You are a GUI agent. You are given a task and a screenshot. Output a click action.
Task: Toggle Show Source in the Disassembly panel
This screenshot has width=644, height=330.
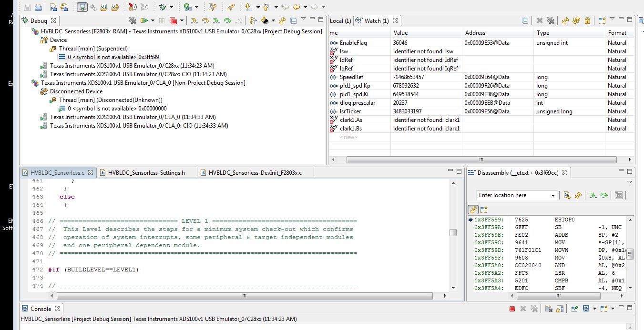[x=473, y=210]
